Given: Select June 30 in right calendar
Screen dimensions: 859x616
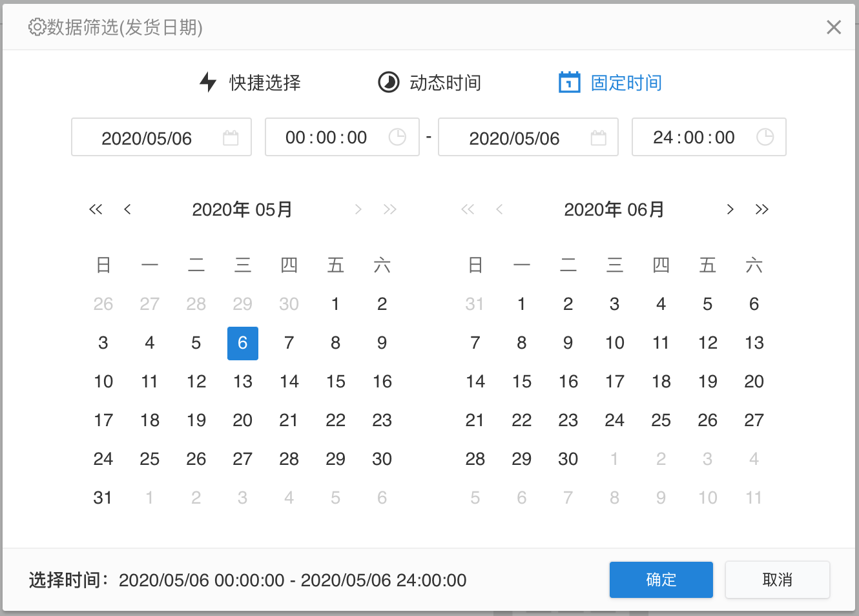Looking at the screenshot, I should [x=568, y=459].
